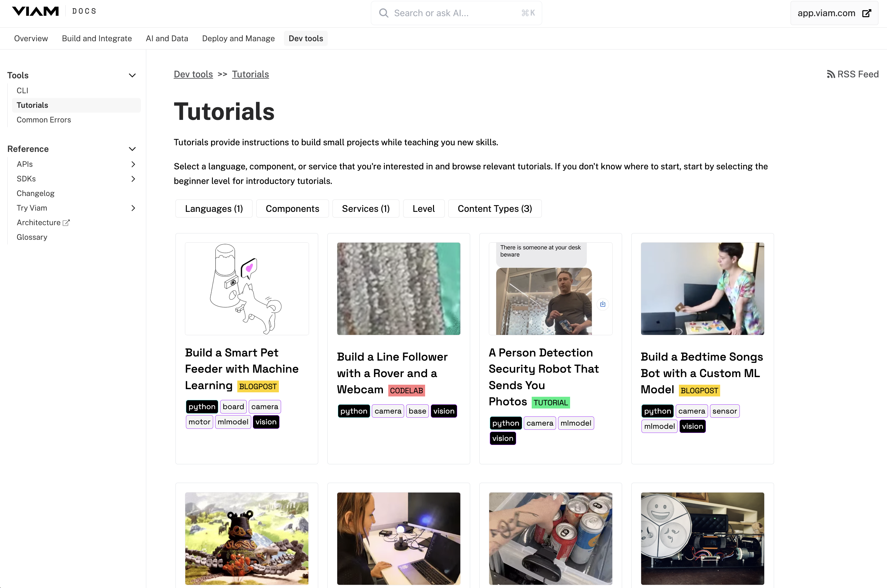Open the Content Types (3) filter dropdown
Screen dimensions: 887x588
(495, 208)
